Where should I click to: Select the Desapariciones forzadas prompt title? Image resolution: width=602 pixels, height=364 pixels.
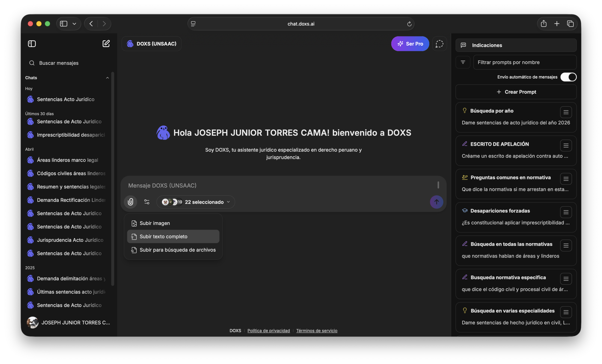coord(500,211)
